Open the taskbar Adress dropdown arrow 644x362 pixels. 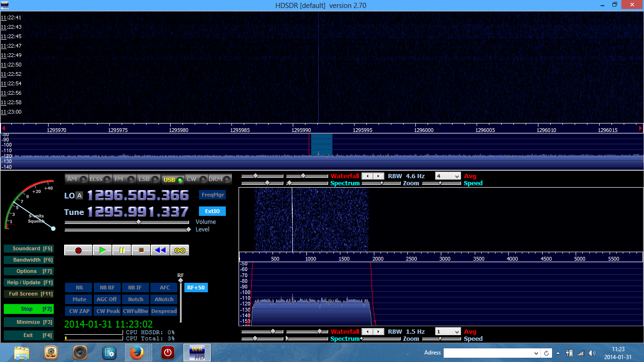click(536, 353)
